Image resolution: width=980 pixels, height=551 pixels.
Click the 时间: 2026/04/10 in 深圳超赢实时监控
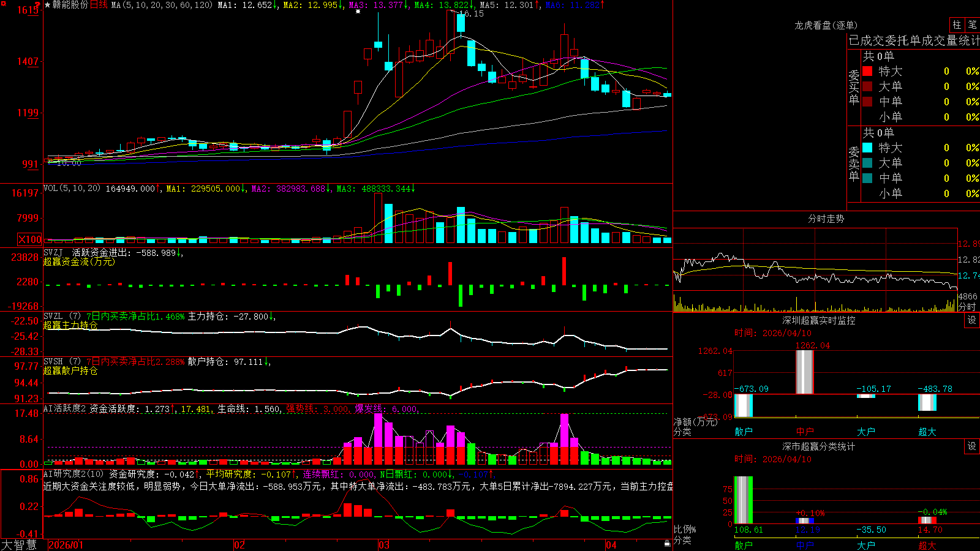coord(772,333)
